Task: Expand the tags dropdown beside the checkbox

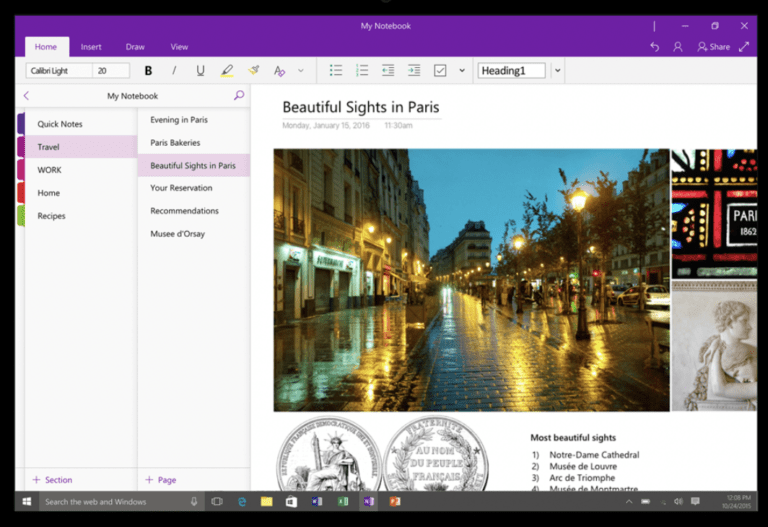Action: [462, 71]
